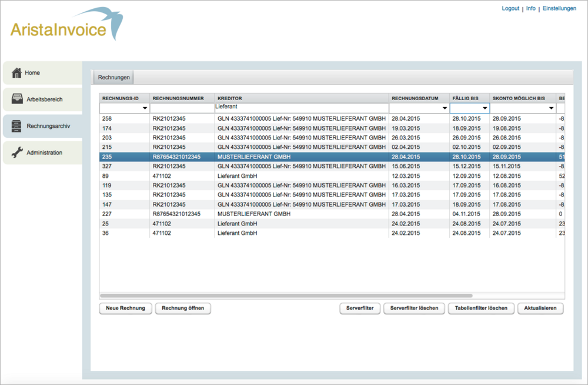The width and height of the screenshot is (588, 385).
Task: Expand the Skonto möglich bis filter dropdown
Action: tap(551, 108)
